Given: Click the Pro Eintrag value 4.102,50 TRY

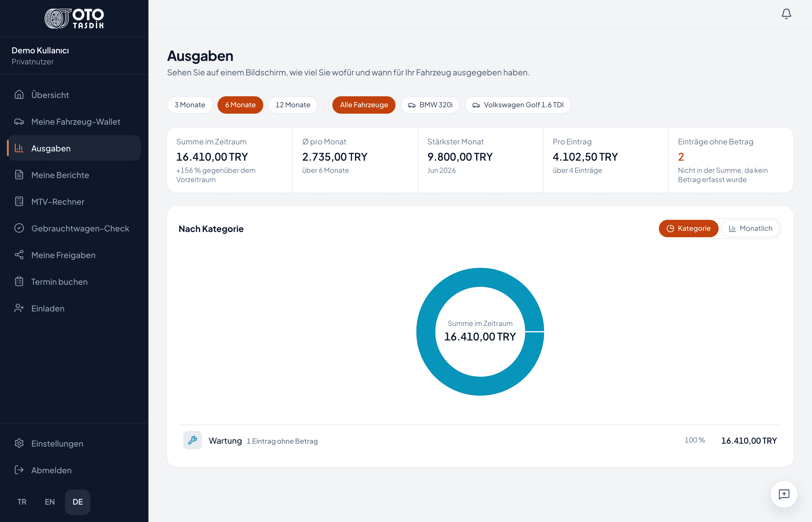Looking at the screenshot, I should pos(585,157).
